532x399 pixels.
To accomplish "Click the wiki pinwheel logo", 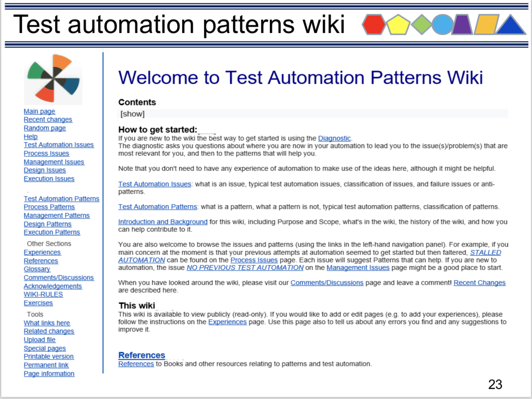I will [53, 79].
